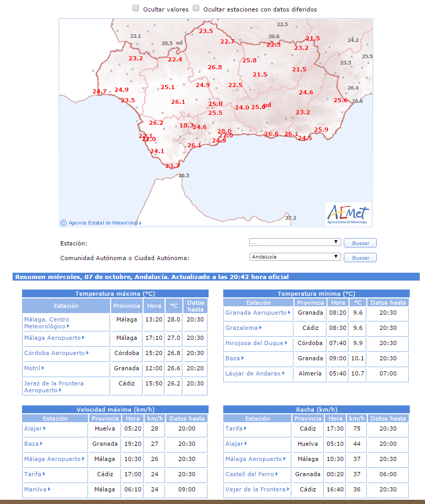The width and height of the screenshot is (425, 504).
Task: Click the 23.7 temperature marker near the strait
Action: 172,166
